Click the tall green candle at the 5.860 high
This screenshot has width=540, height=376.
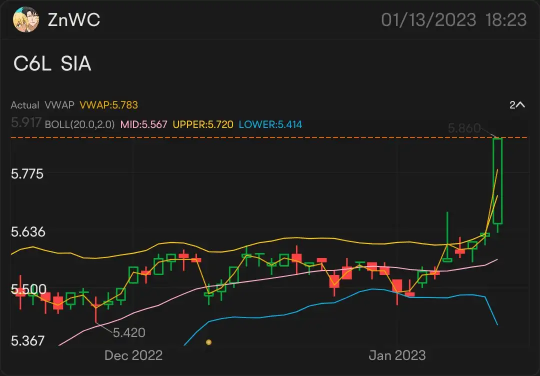498,181
